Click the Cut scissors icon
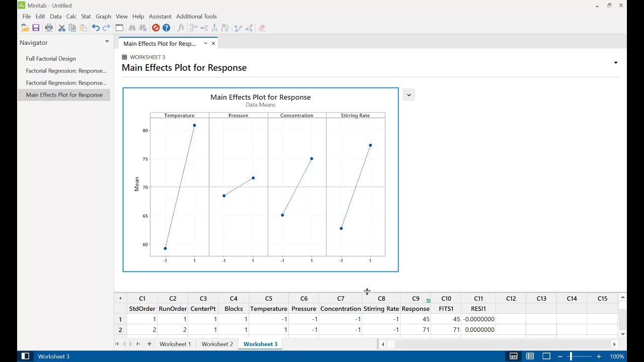 (62, 28)
